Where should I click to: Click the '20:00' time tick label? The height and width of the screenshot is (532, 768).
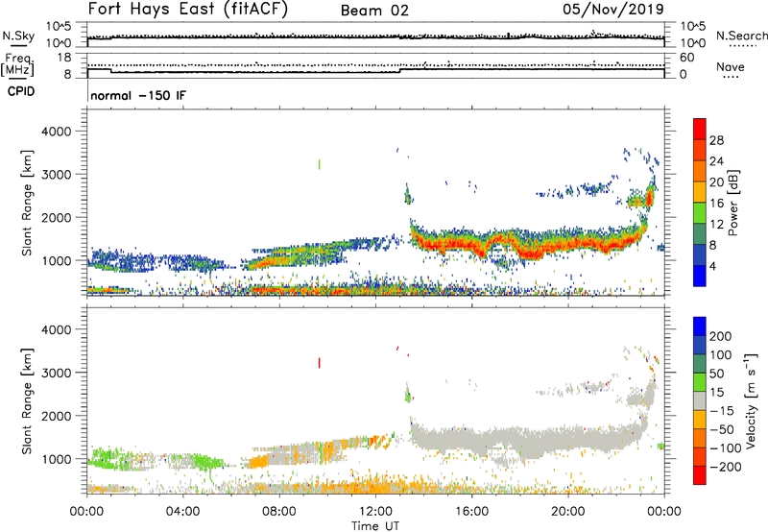pyautogui.click(x=568, y=512)
